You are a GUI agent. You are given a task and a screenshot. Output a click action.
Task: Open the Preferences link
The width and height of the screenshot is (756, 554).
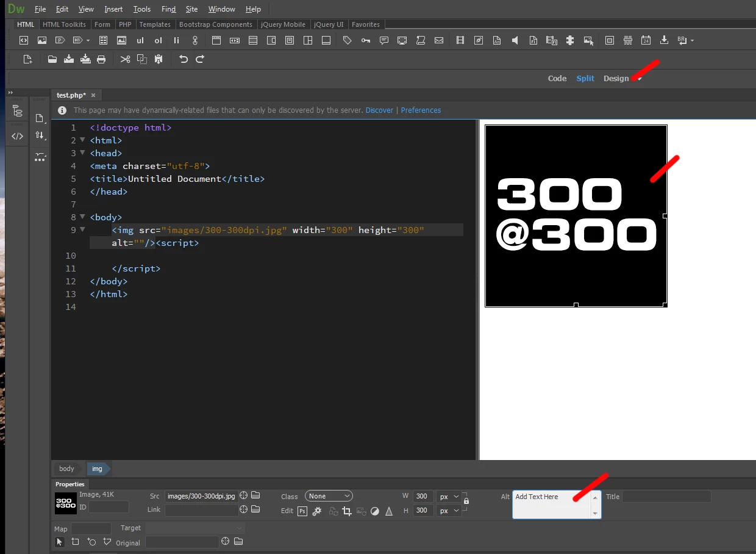click(x=421, y=110)
